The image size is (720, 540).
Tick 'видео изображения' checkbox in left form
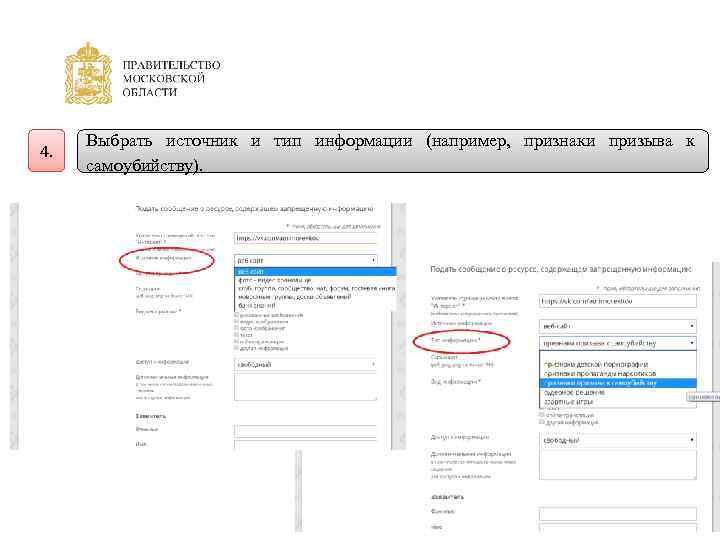(236, 322)
